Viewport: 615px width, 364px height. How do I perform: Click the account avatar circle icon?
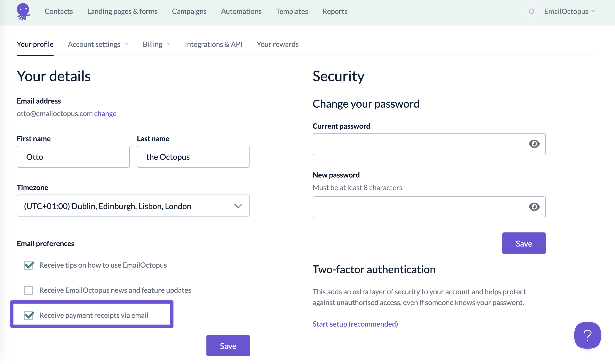531,11
